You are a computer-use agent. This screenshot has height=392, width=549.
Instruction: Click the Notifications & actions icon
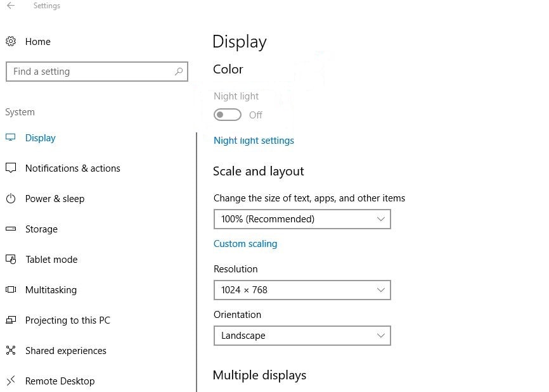[x=11, y=168]
